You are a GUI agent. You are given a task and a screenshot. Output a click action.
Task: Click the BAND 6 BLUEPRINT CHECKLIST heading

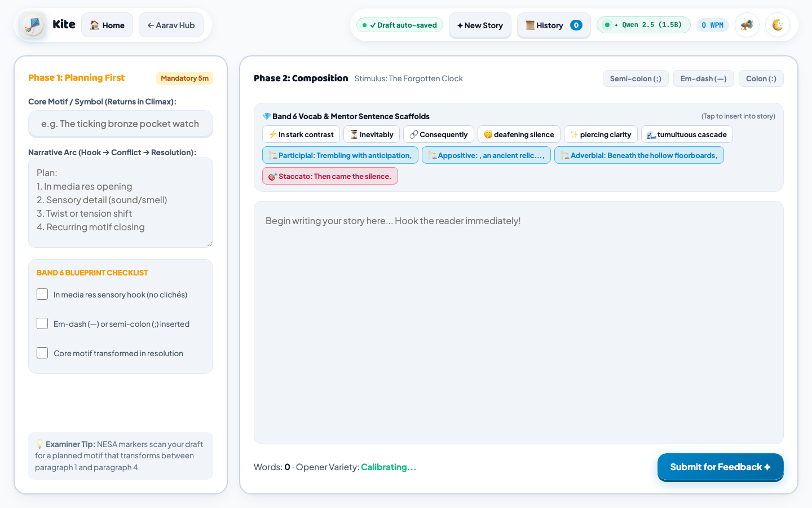(92, 273)
